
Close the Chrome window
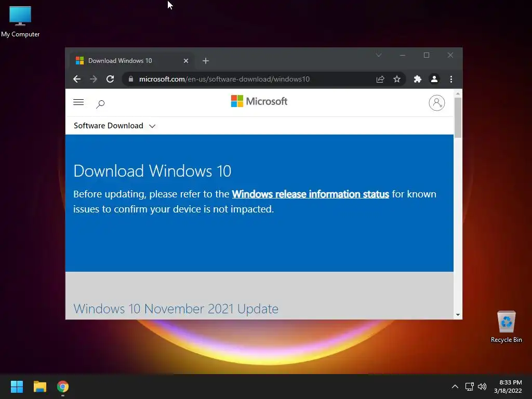click(450, 55)
